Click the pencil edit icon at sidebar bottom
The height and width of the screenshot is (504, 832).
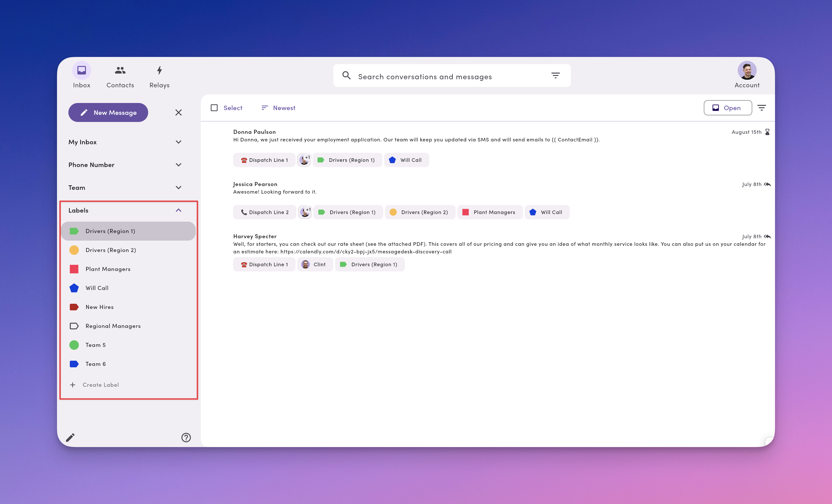click(x=70, y=438)
